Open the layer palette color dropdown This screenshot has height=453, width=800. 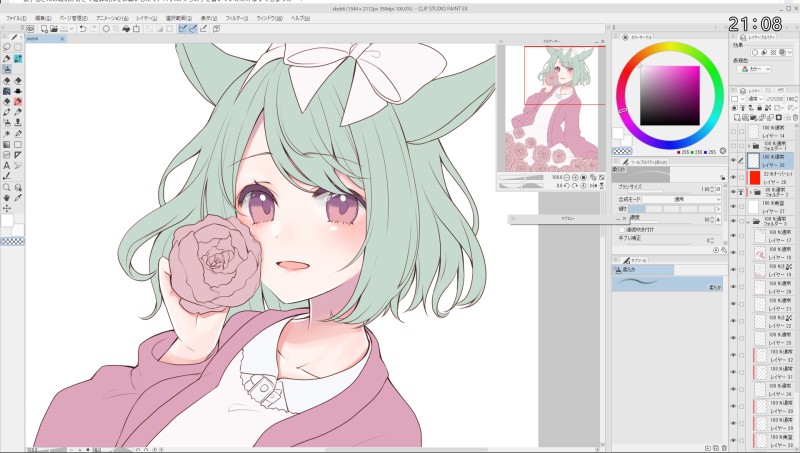click(738, 99)
